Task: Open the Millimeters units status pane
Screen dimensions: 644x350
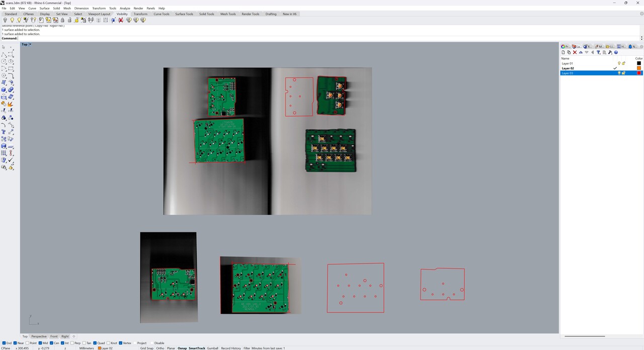Action: tap(87, 348)
